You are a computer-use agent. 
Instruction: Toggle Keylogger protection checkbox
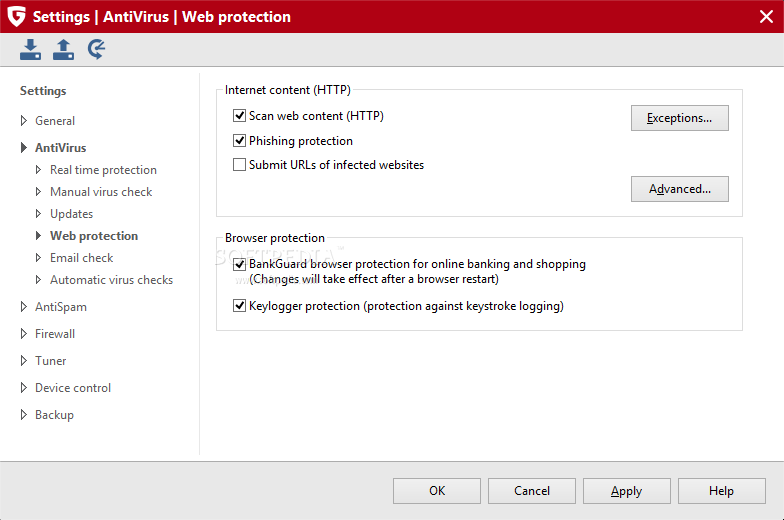[x=240, y=306]
